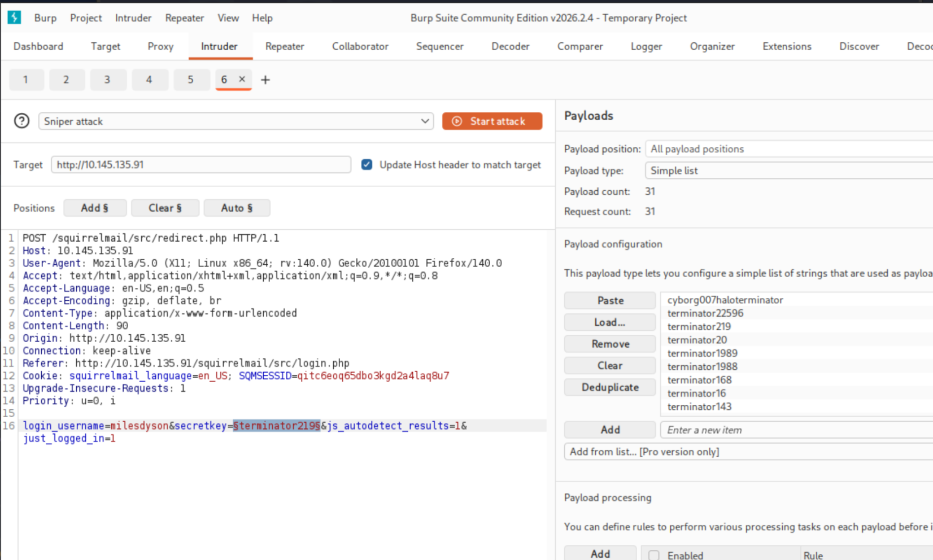933x560 pixels.
Task: Click Add button under Payload processing
Action: (x=600, y=554)
